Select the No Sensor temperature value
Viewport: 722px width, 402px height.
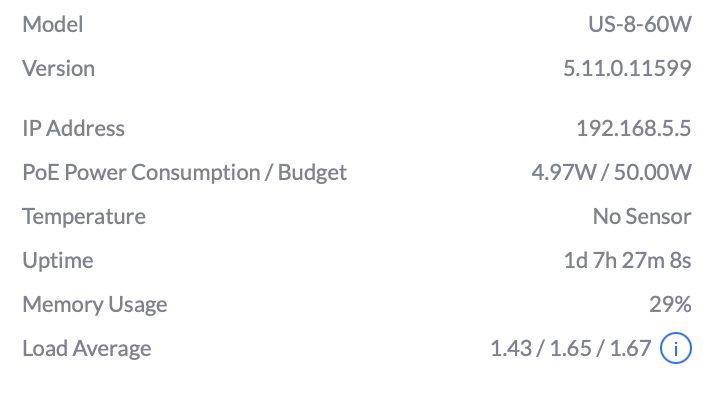tap(642, 216)
